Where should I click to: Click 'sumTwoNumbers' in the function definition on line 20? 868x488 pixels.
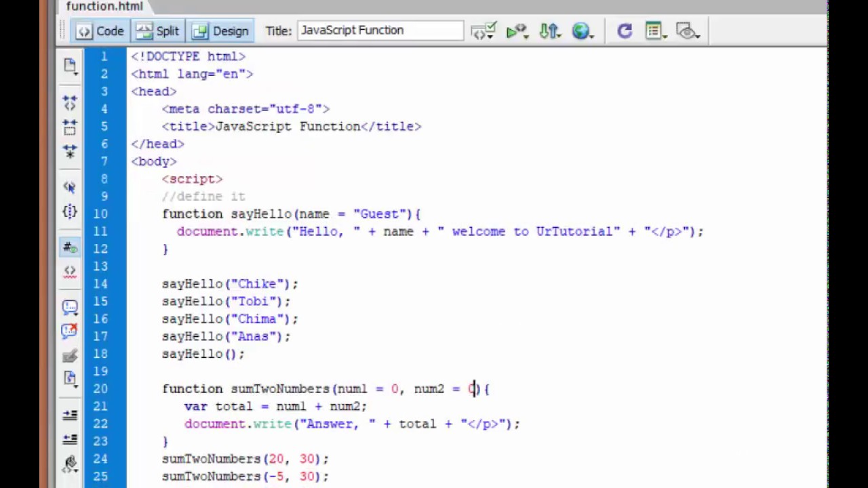(280, 389)
